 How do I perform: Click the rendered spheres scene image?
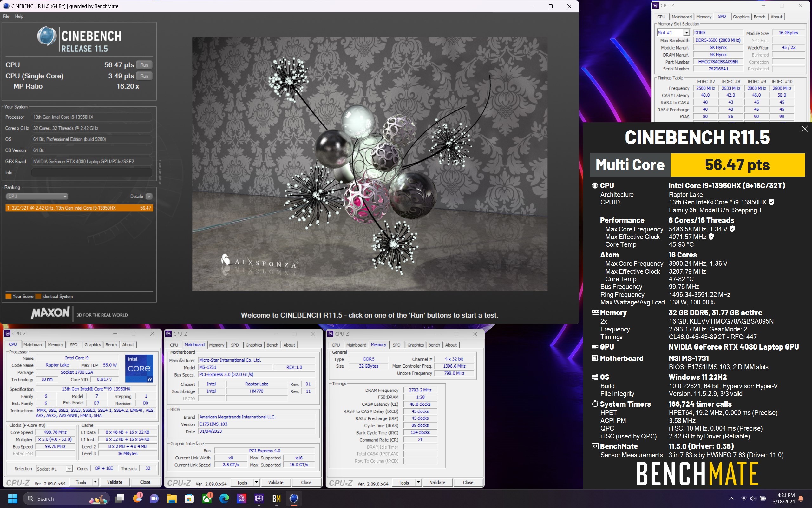pyautogui.click(x=370, y=164)
